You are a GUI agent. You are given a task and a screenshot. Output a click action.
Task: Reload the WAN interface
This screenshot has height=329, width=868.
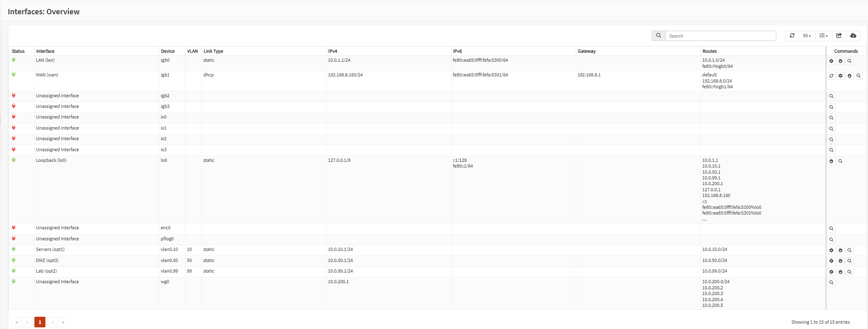click(x=831, y=76)
